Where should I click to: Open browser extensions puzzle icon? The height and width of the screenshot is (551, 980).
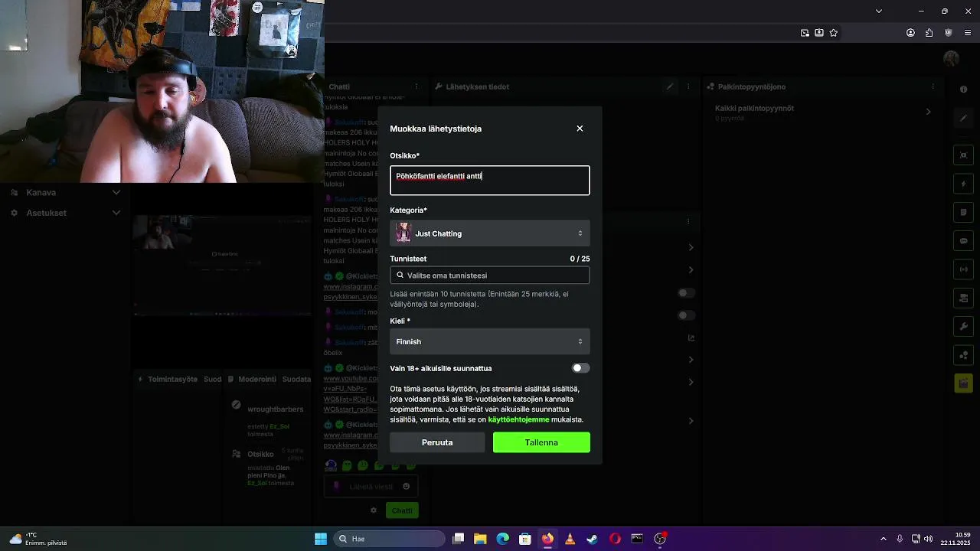click(x=929, y=33)
